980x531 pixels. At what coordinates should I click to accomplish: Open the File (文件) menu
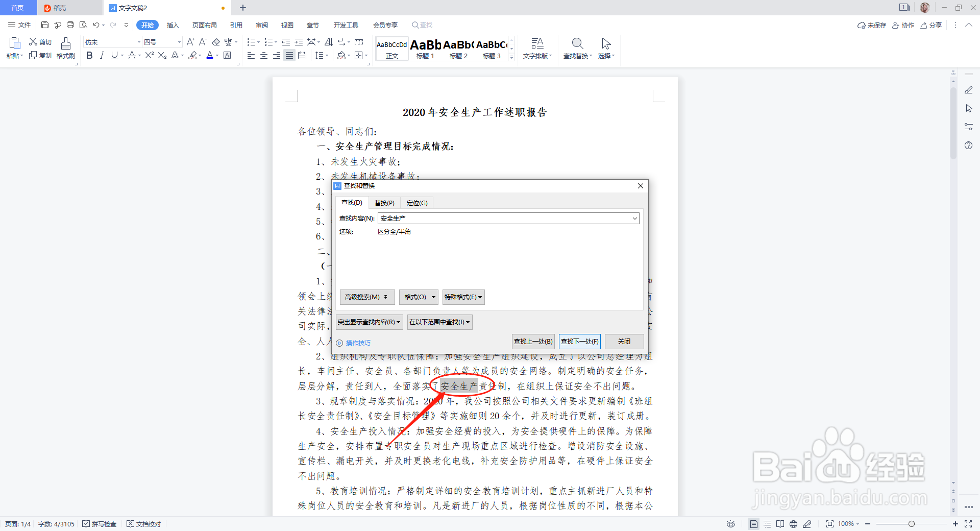19,25
